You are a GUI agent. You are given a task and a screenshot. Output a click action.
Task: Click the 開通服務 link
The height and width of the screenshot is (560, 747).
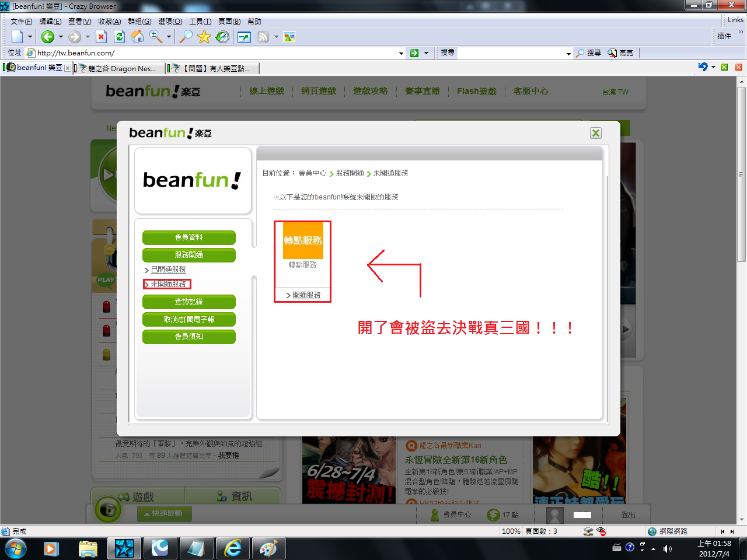[307, 295]
